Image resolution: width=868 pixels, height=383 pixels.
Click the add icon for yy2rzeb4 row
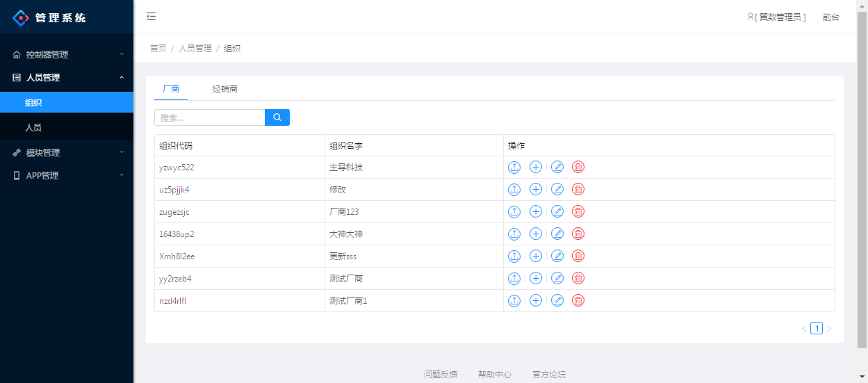click(x=536, y=278)
